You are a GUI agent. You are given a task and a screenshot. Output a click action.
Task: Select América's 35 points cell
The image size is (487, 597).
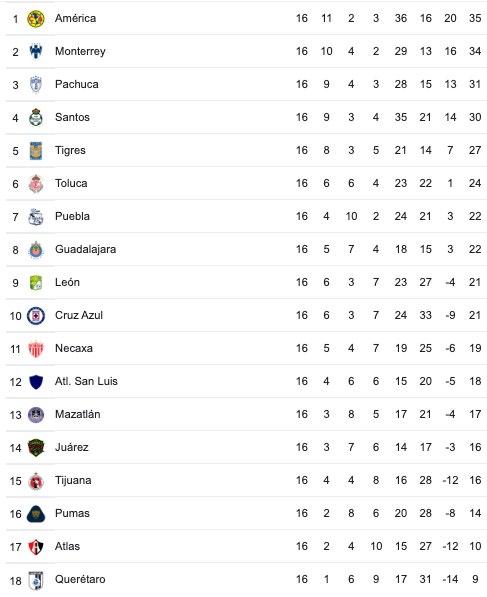475,18
